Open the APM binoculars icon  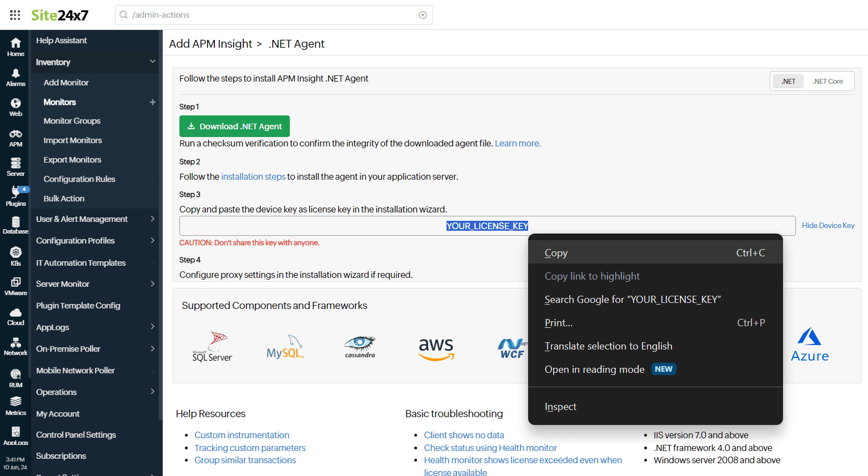click(16, 138)
